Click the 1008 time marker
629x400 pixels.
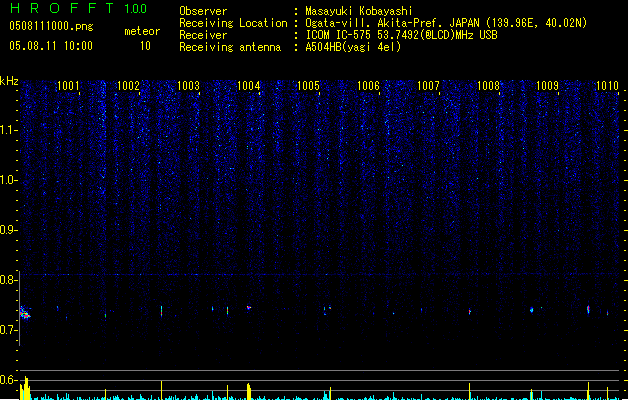tap(488, 86)
